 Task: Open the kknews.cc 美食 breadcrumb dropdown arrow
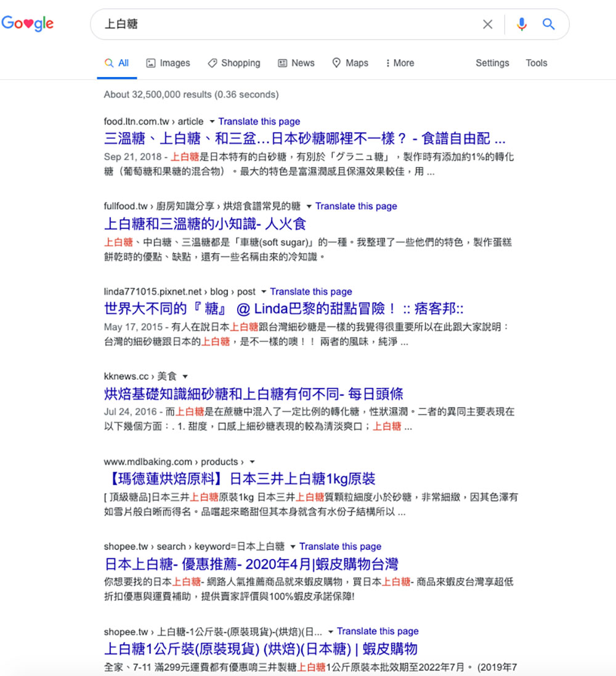coord(184,376)
